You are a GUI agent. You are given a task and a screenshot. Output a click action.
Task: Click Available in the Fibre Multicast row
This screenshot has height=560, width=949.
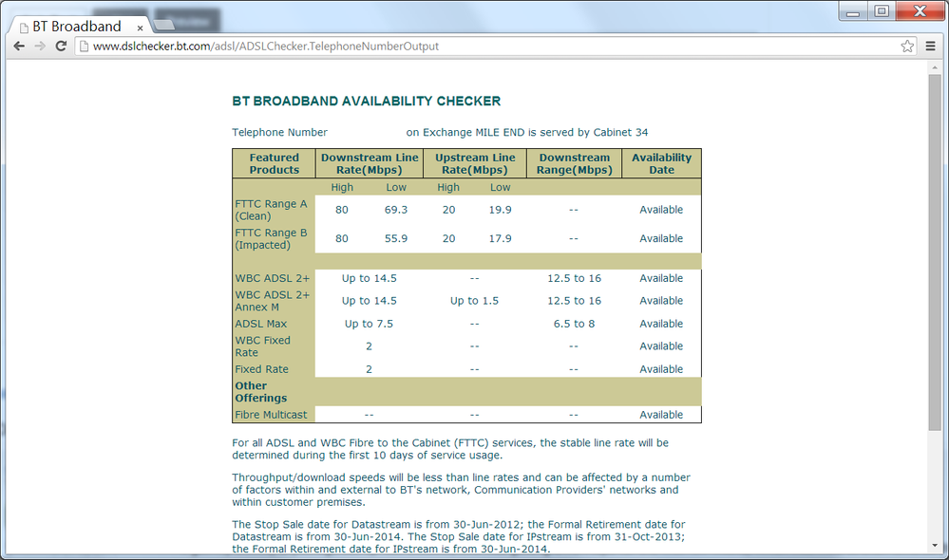coord(661,415)
